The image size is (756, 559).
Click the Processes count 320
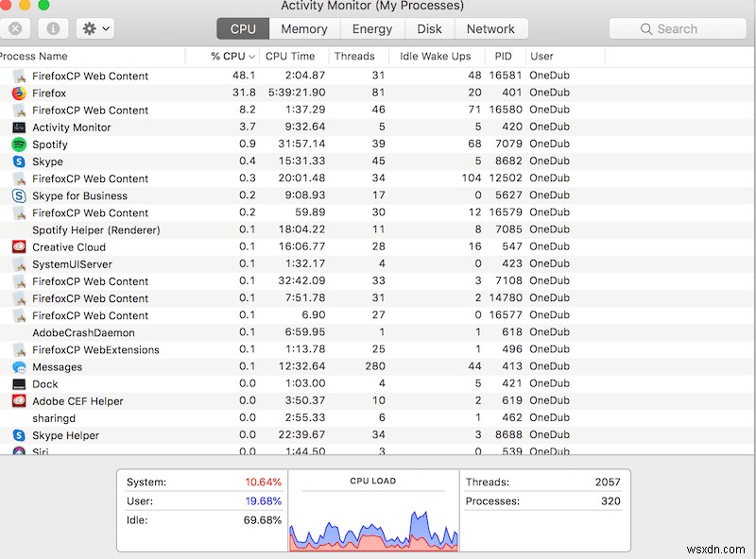(610, 501)
